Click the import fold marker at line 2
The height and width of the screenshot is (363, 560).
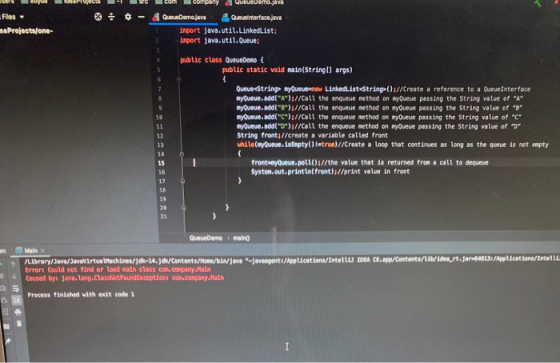point(176,40)
